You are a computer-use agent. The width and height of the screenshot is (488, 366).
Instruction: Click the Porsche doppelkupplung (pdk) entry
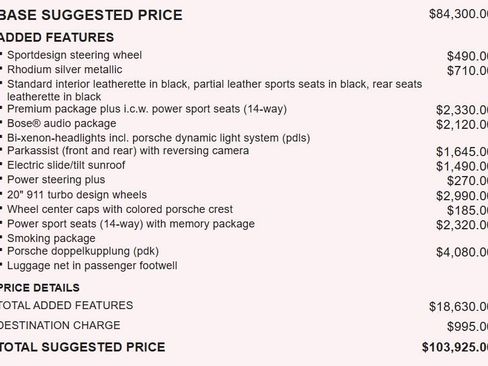point(83,251)
